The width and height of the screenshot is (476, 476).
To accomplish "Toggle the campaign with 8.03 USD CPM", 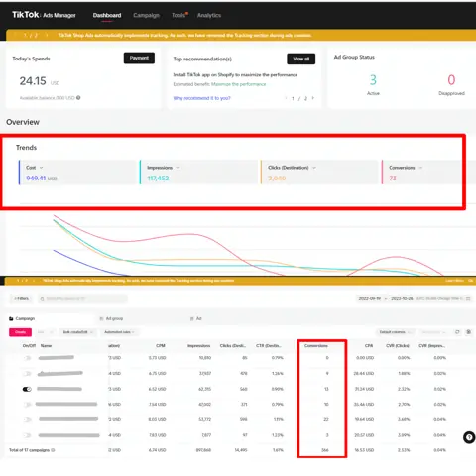I will click(x=27, y=419).
